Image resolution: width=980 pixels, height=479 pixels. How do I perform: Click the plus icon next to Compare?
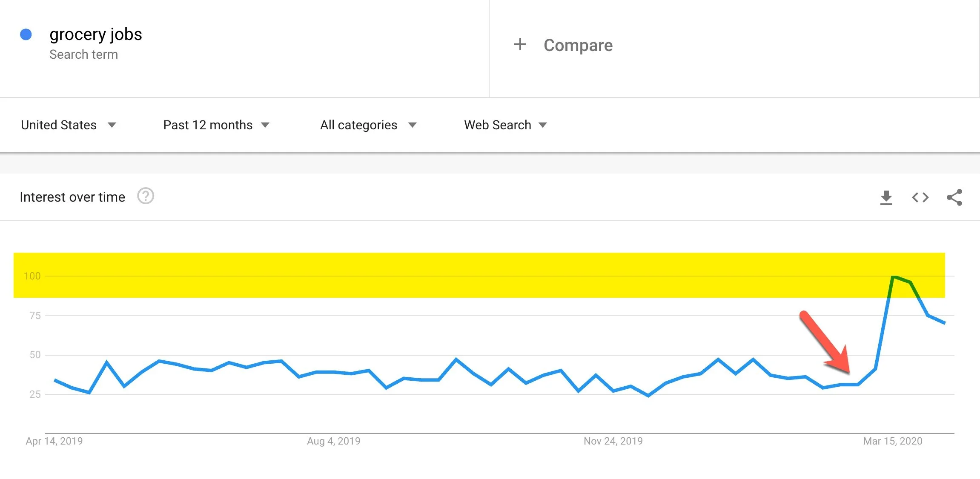520,44
